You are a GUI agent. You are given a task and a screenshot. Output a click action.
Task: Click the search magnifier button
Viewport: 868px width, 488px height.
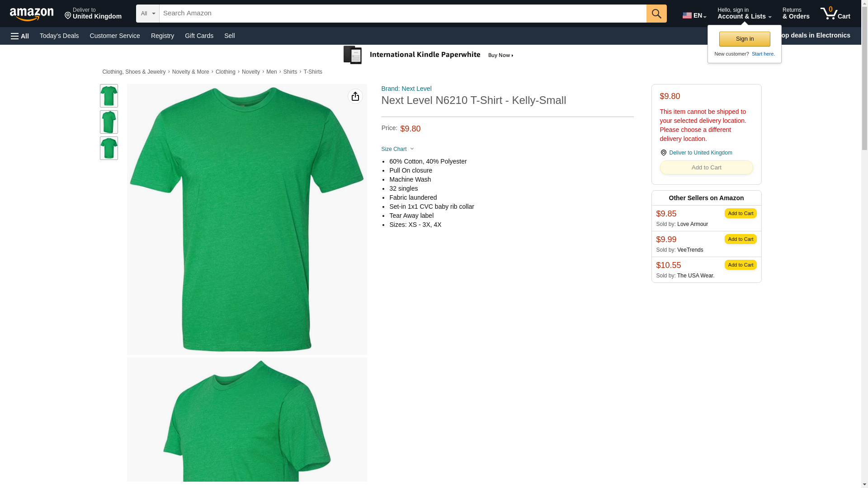(x=656, y=14)
